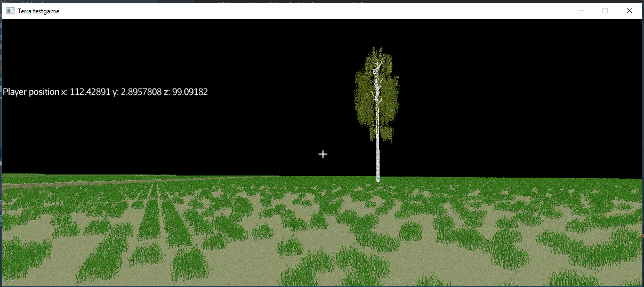
Task: Click the white crosshair in the viewport
Action: (x=323, y=154)
